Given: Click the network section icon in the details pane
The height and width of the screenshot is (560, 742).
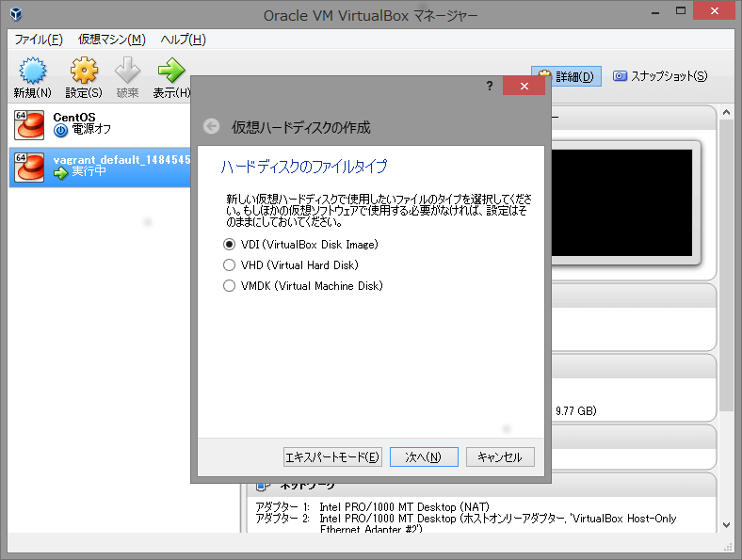Looking at the screenshot, I should tap(263, 486).
